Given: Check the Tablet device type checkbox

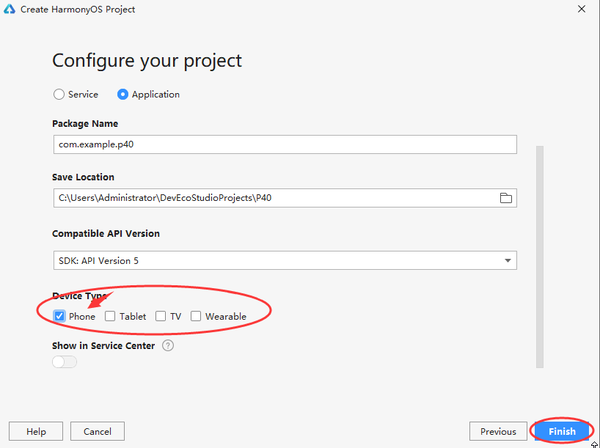Looking at the screenshot, I should coord(110,316).
